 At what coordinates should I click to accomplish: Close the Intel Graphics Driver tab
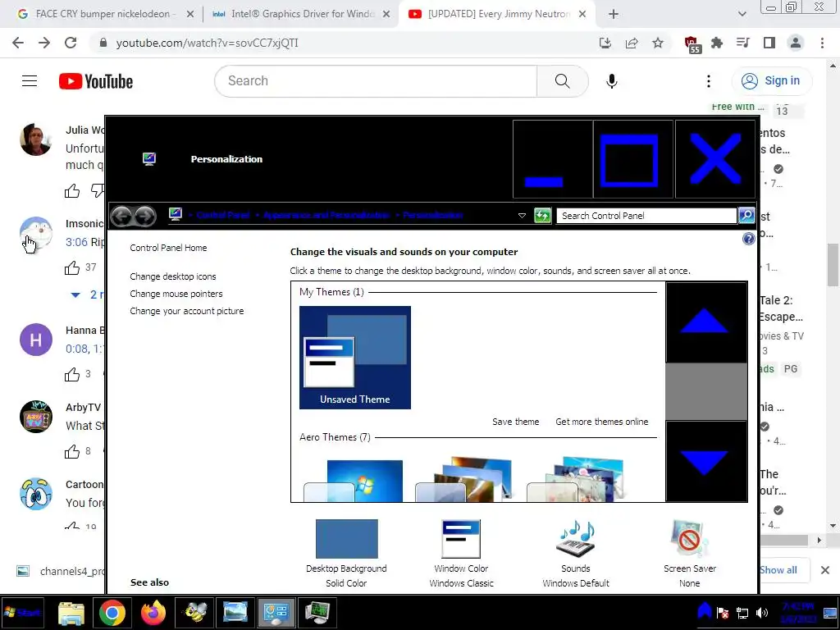(x=386, y=14)
